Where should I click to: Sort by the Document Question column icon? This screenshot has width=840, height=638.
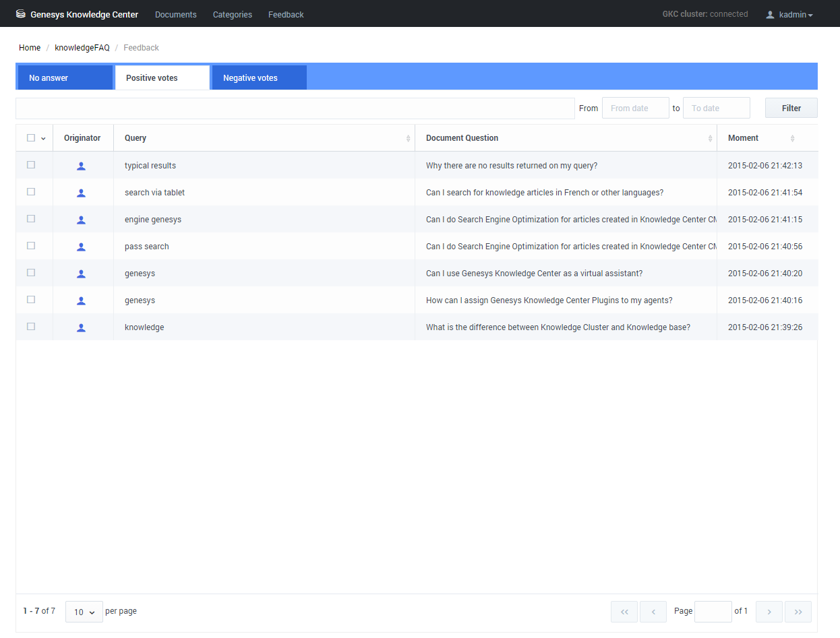pyautogui.click(x=710, y=138)
